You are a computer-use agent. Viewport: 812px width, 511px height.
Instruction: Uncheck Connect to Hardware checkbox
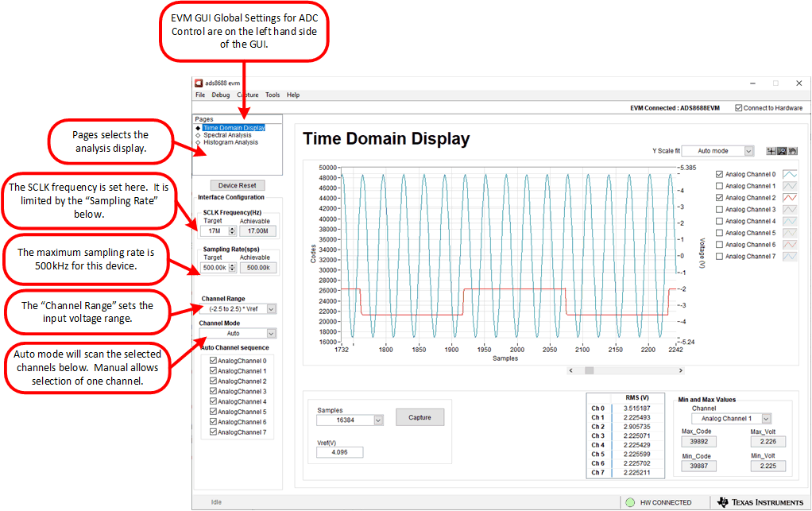[x=739, y=108]
